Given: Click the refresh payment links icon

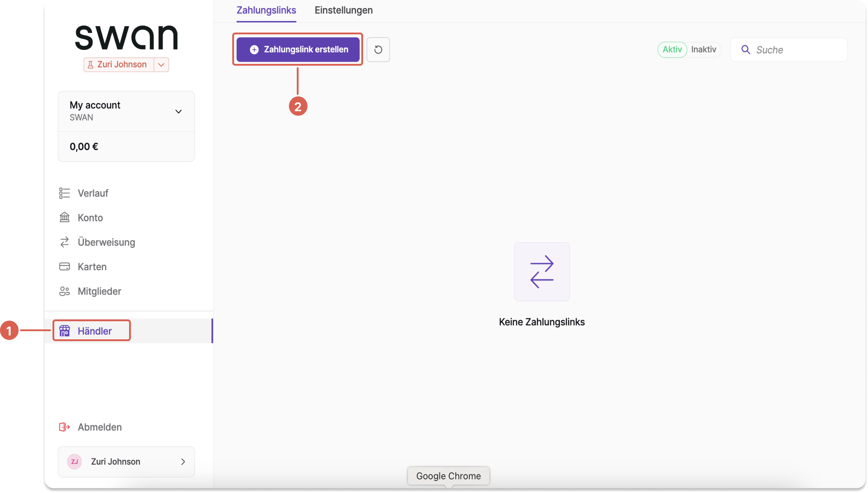Looking at the screenshot, I should pos(378,50).
